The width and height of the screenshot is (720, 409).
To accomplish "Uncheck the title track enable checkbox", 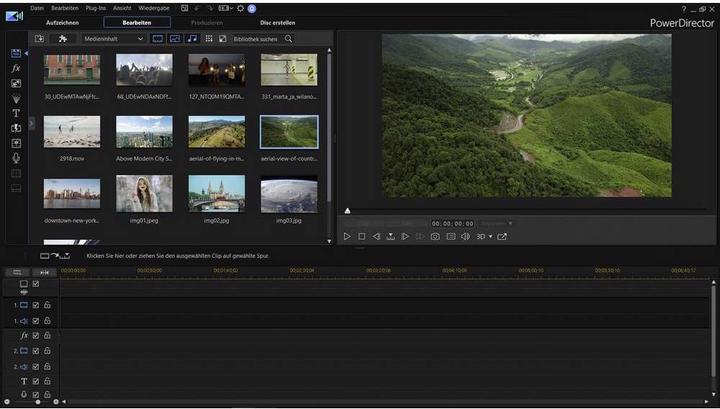I will 36,381.
